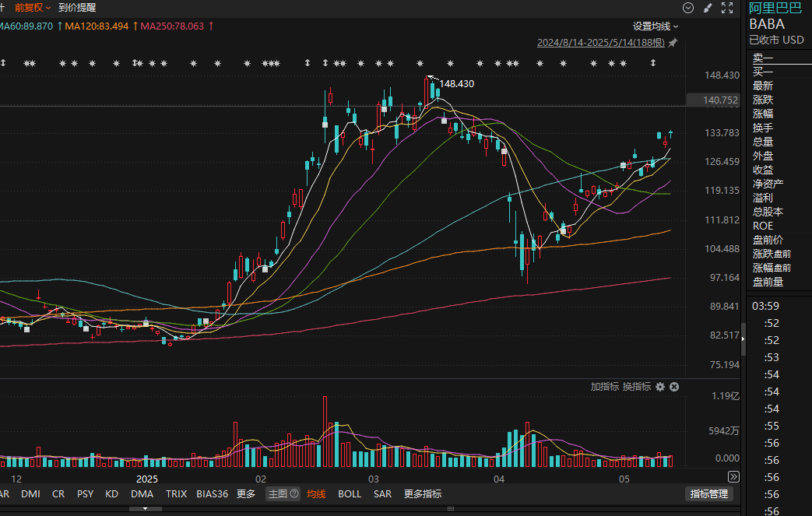Close the volume indicator panel
812x516 pixels.
point(674,387)
